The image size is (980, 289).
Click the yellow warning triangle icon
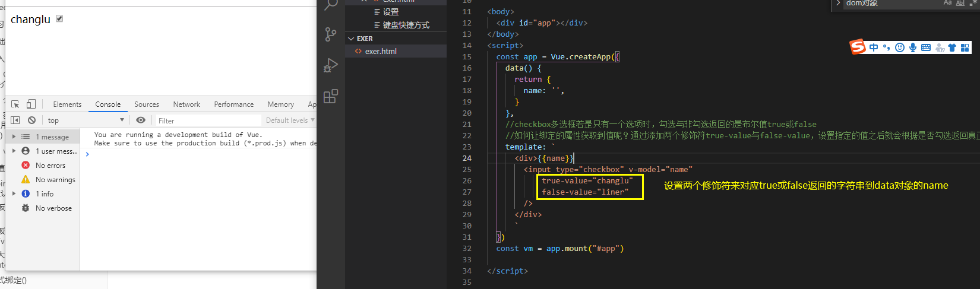pyautogui.click(x=26, y=179)
